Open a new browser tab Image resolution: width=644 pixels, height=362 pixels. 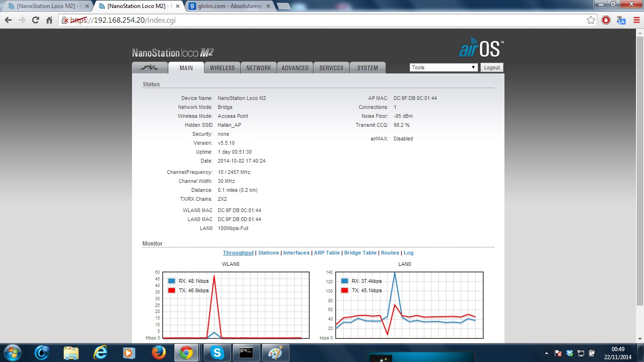(283, 6)
